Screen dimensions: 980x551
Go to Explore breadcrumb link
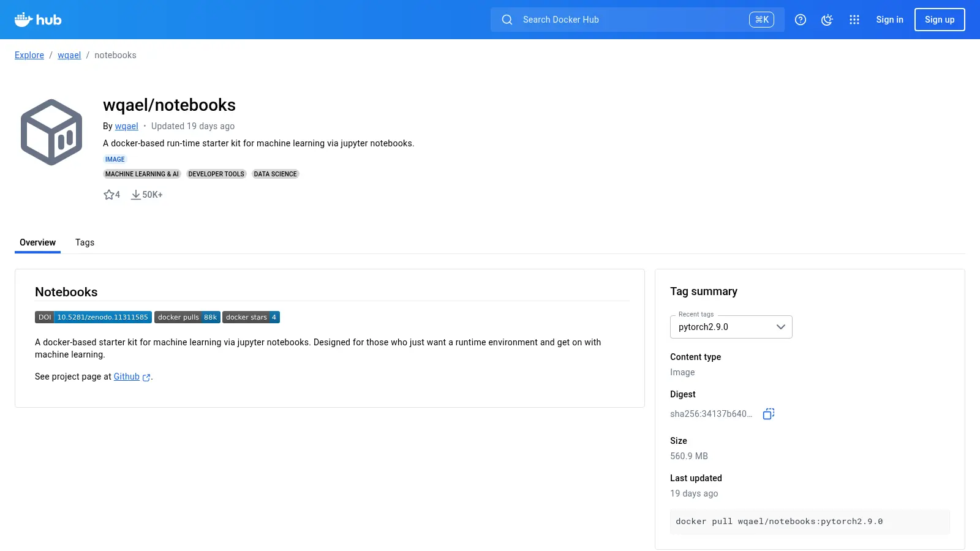pos(29,55)
